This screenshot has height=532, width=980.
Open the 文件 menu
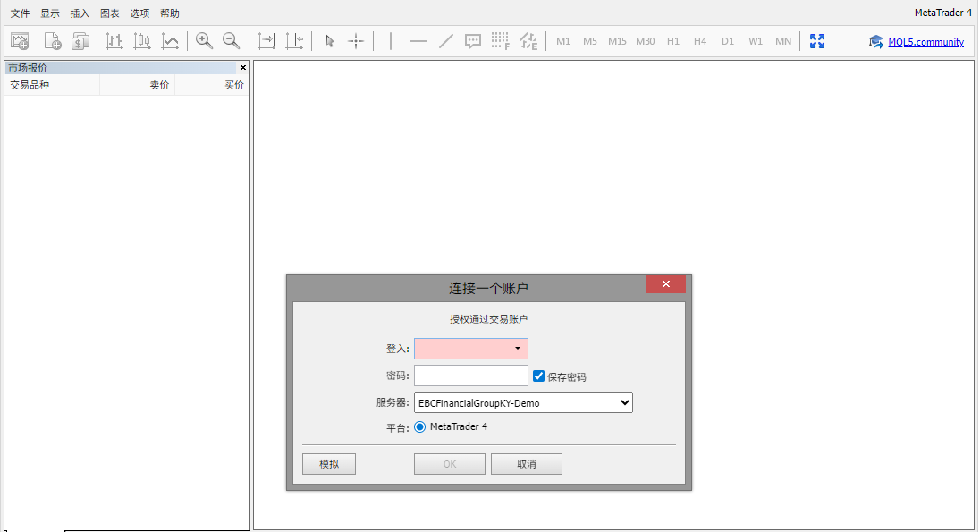20,13
